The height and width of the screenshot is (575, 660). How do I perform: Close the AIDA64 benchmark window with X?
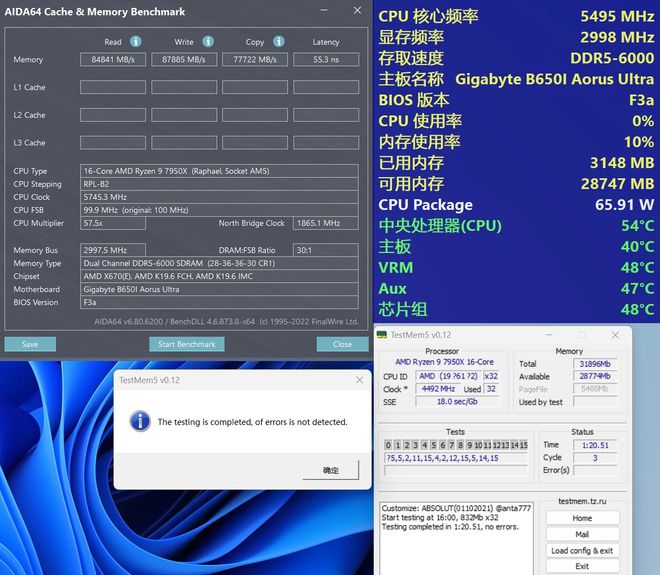(357, 11)
